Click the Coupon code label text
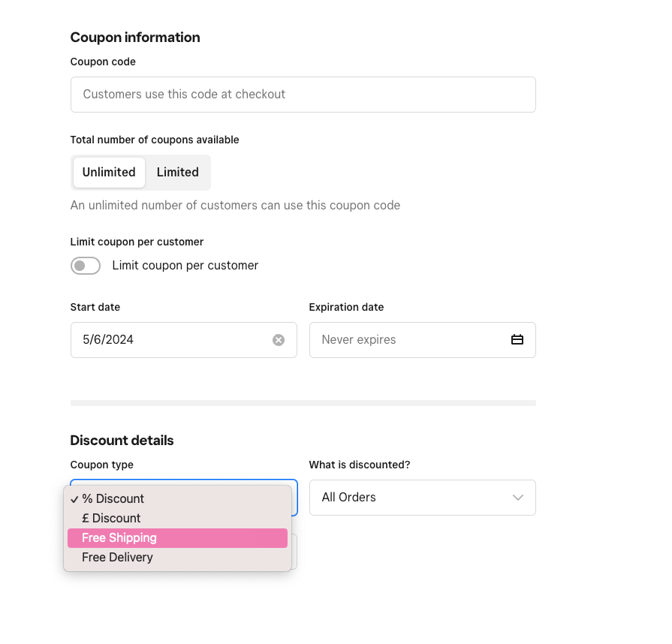 pyautogui.click(x=103, y=62)
